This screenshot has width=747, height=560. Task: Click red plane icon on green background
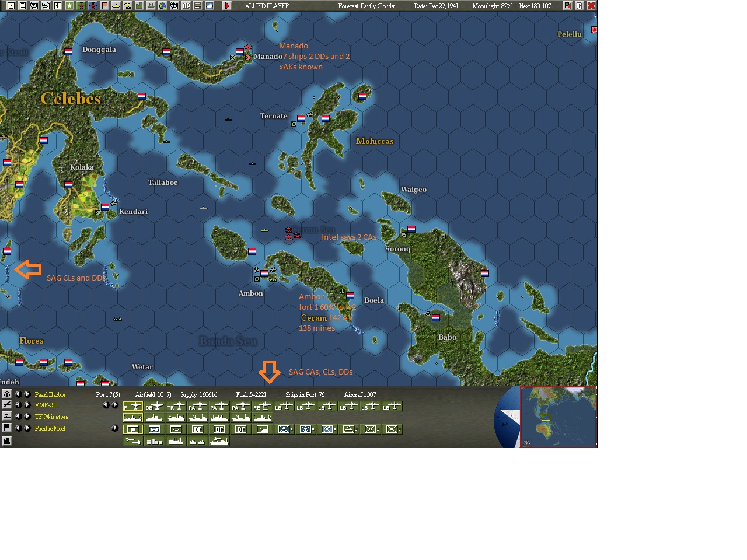(81, 5)
